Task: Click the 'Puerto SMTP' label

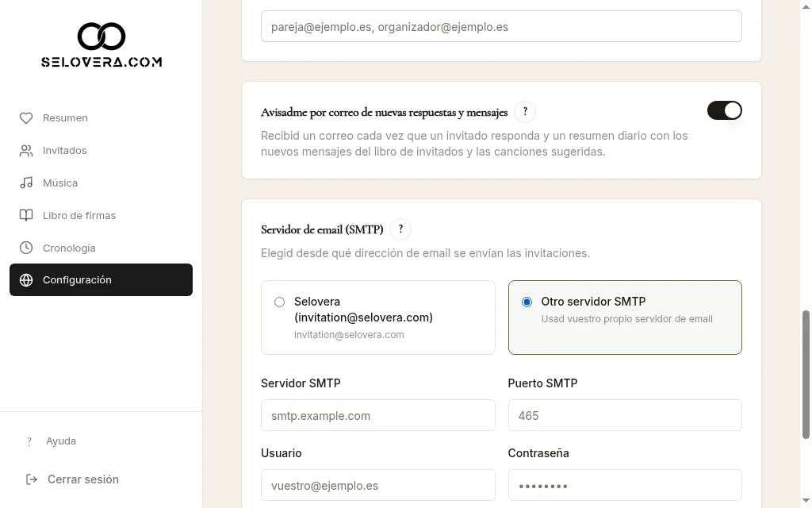Action: (542, 383)
